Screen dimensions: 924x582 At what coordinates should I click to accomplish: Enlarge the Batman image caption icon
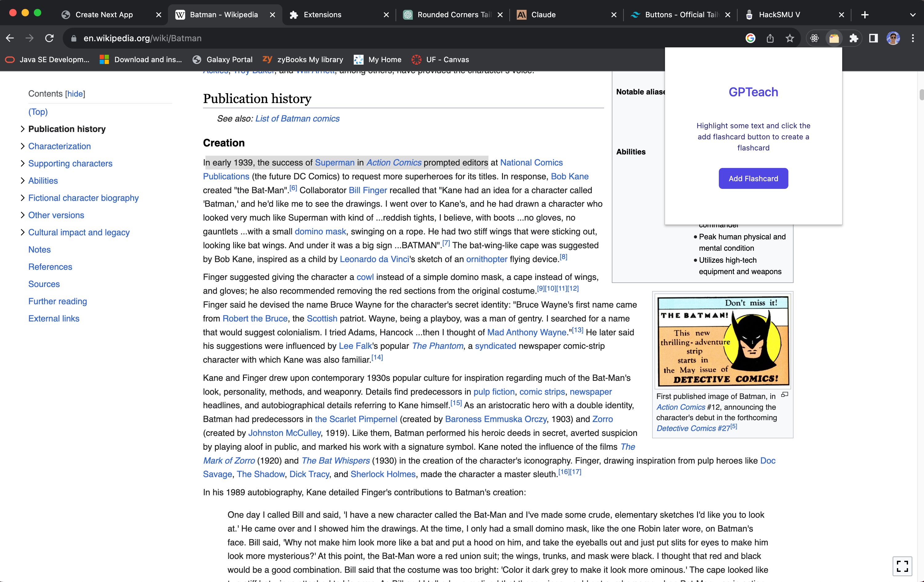point(785,394)
